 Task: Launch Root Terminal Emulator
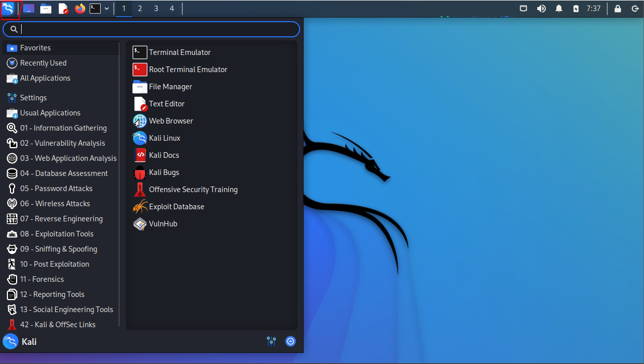pyautogui.click(x=212, y=70)
